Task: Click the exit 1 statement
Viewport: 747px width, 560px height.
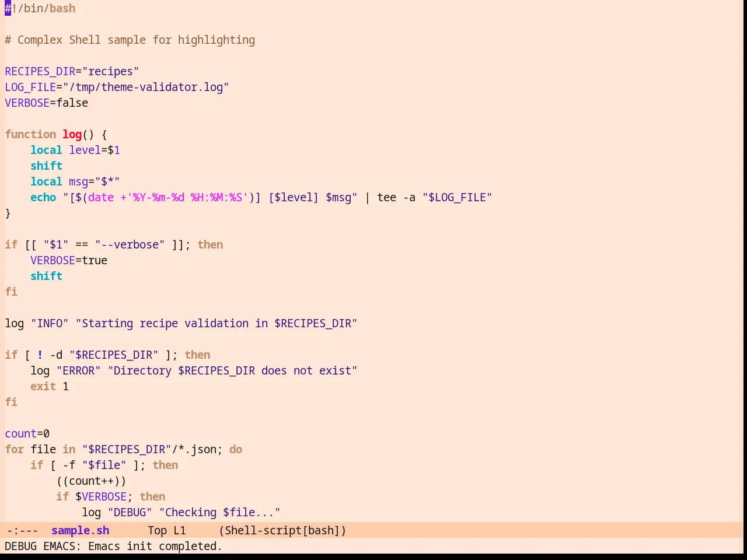Action: pyautogui.click(x=50, y=386)
